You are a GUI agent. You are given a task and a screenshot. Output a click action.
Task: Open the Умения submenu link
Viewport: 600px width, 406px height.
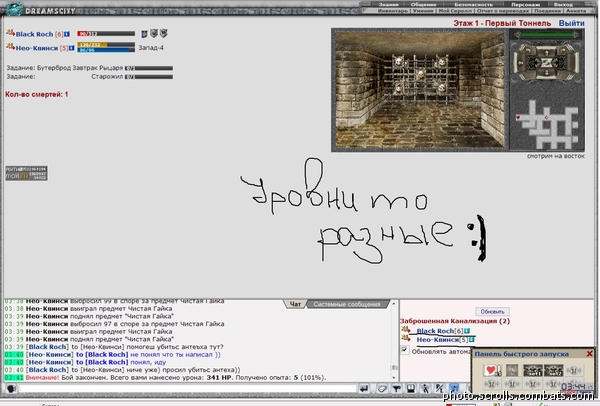[x=423, y=11]
